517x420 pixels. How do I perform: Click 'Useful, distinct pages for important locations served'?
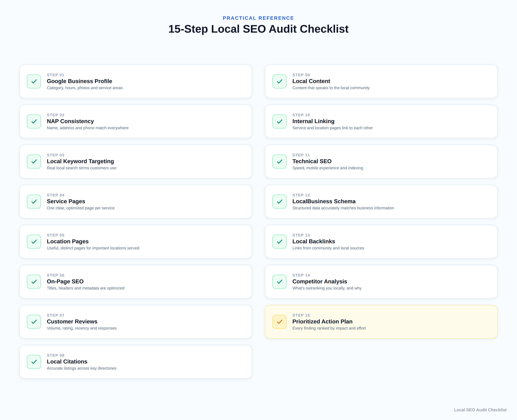93,248
